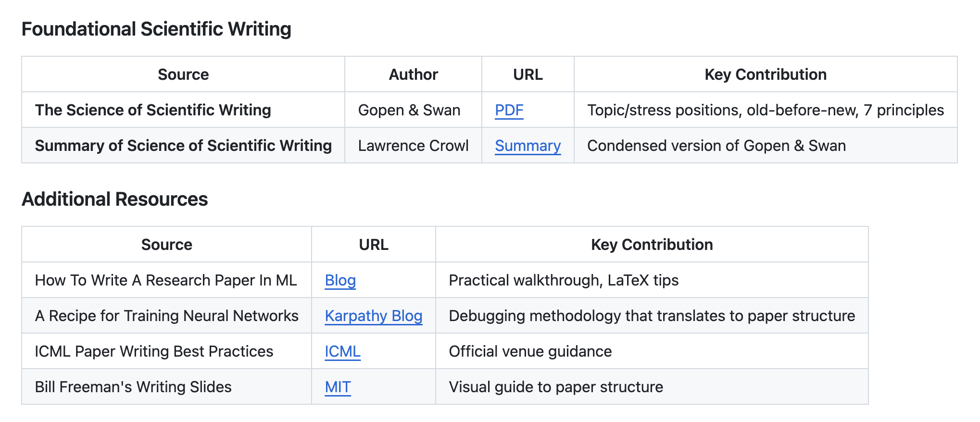Open the Summary link by Lawrence Crowl
Viewport: 980px width, 422px height.
pyautogui.click(x=528, y=146)
